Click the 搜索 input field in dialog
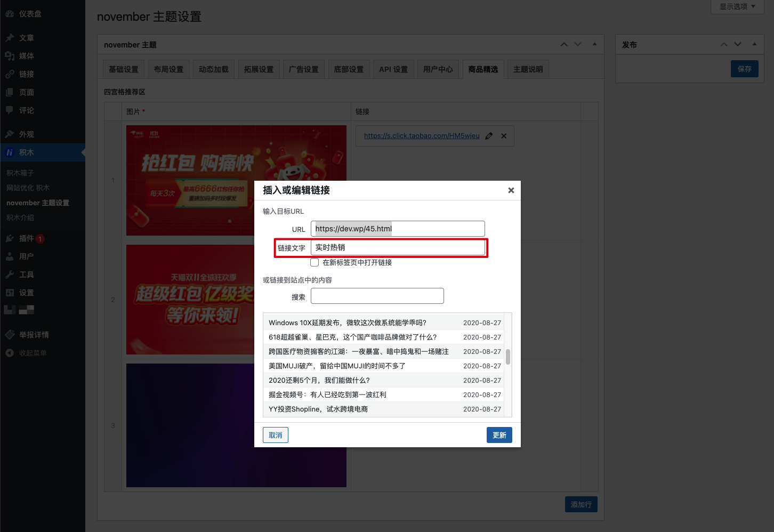This screenshot has width=774, height=532. [377, 296]
